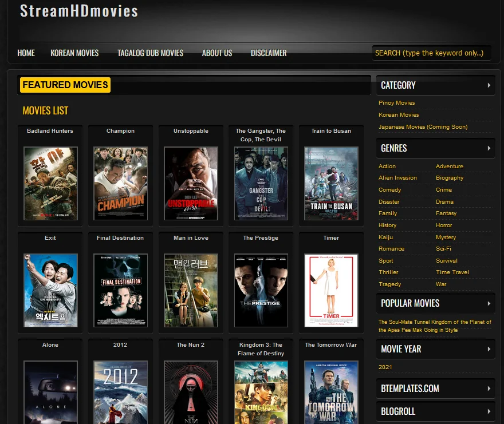Open The Prestige movie poster
The width and height of the screenshot is (504, 424).
pyautogui.click(x=261, y=290)
